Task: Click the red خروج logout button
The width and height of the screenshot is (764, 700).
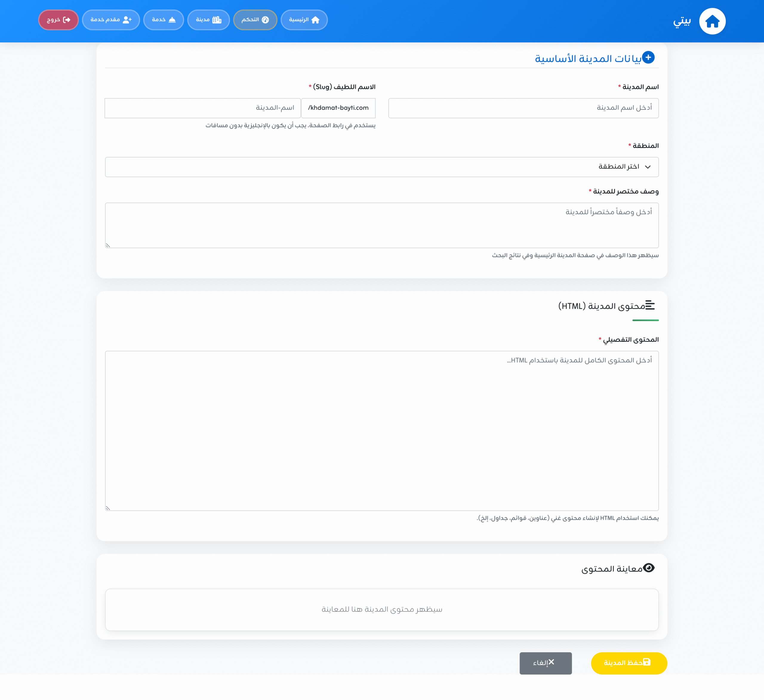Action: 58,20
